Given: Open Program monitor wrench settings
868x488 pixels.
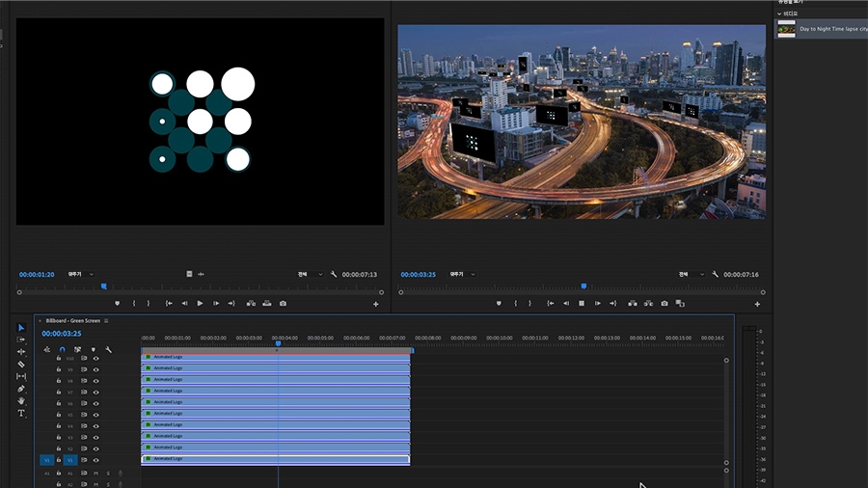Looking at the screenshot, I should click(715, 274).
